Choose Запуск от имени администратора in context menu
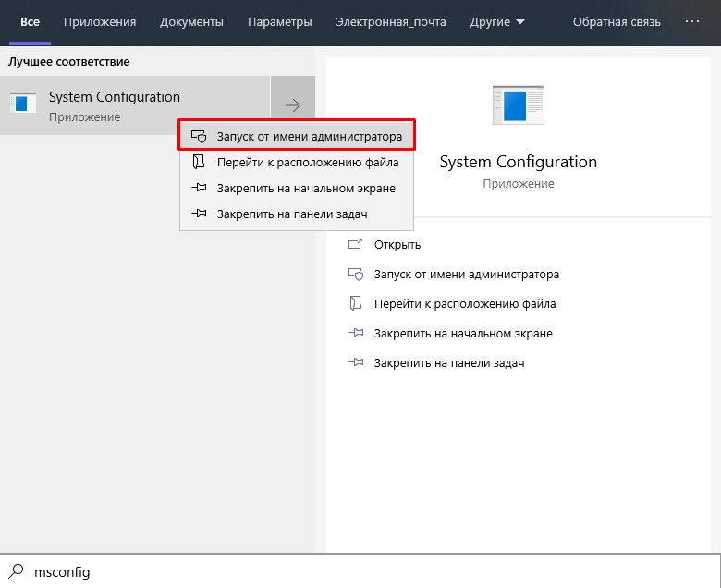The width and height of the screenshot is (721, 588). [309, 136]
